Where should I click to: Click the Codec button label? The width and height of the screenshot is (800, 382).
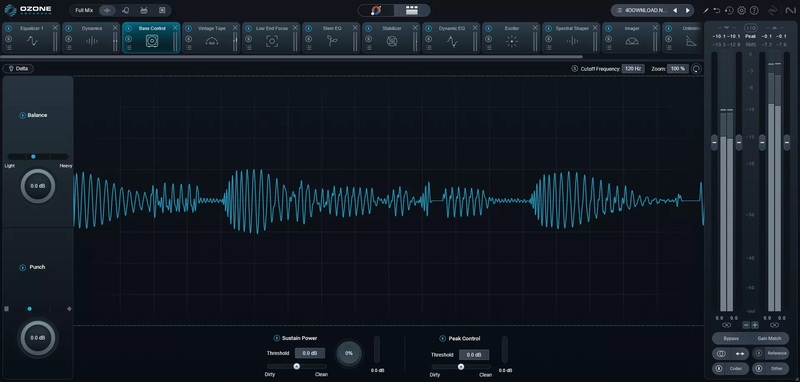[735, 368]
